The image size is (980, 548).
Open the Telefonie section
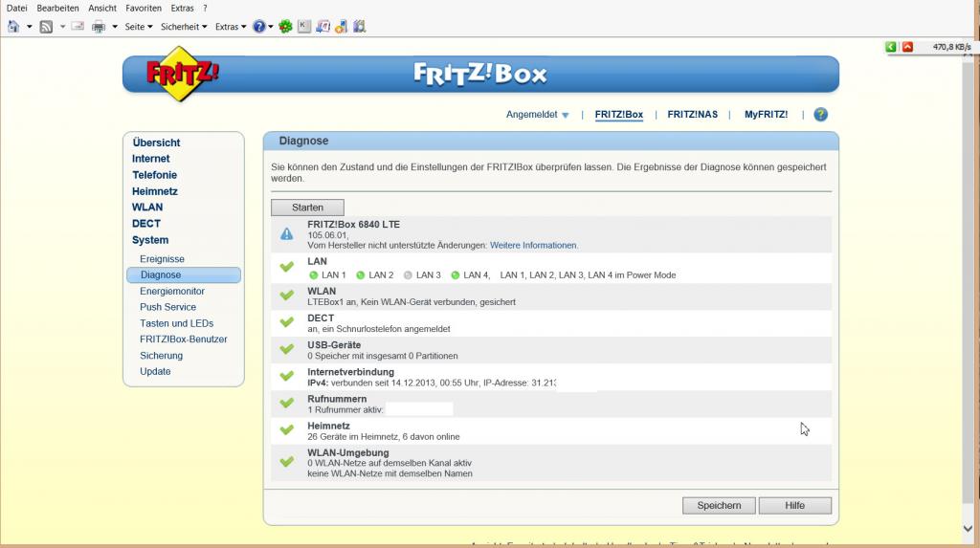pyautogui.click(x=154, y=175)
